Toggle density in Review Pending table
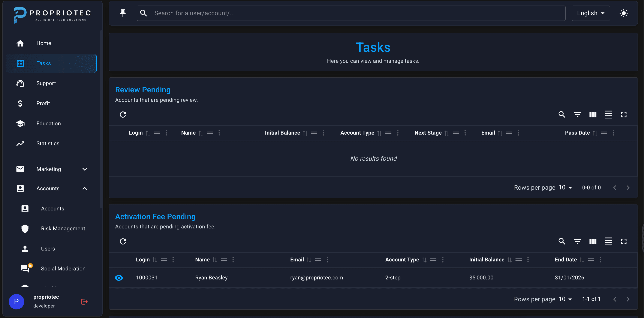This screenshot has height=318, width=644. coord(608,114)
